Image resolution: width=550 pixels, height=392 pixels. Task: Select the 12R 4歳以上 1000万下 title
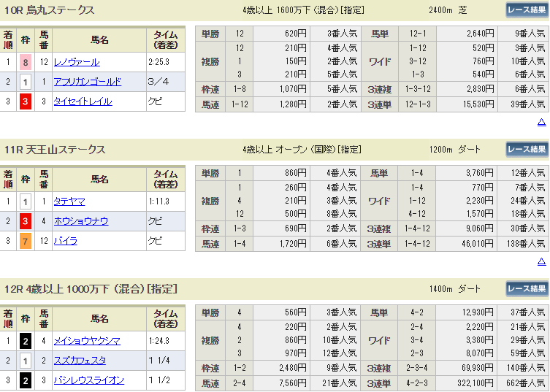pos(91,289)
